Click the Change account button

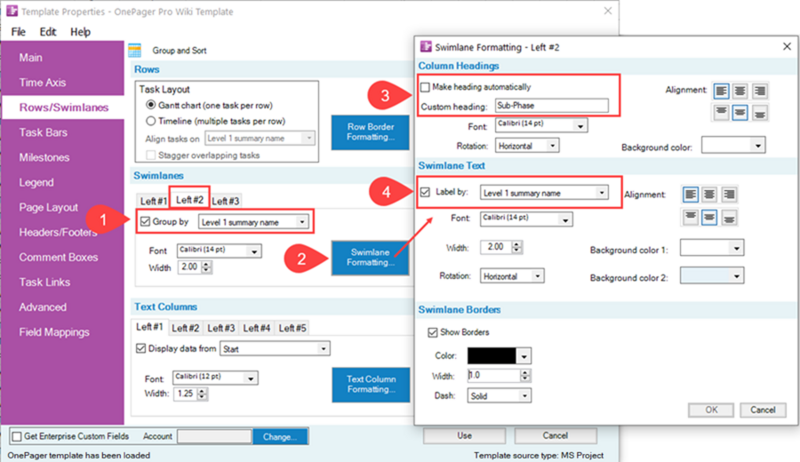point(280,437)
